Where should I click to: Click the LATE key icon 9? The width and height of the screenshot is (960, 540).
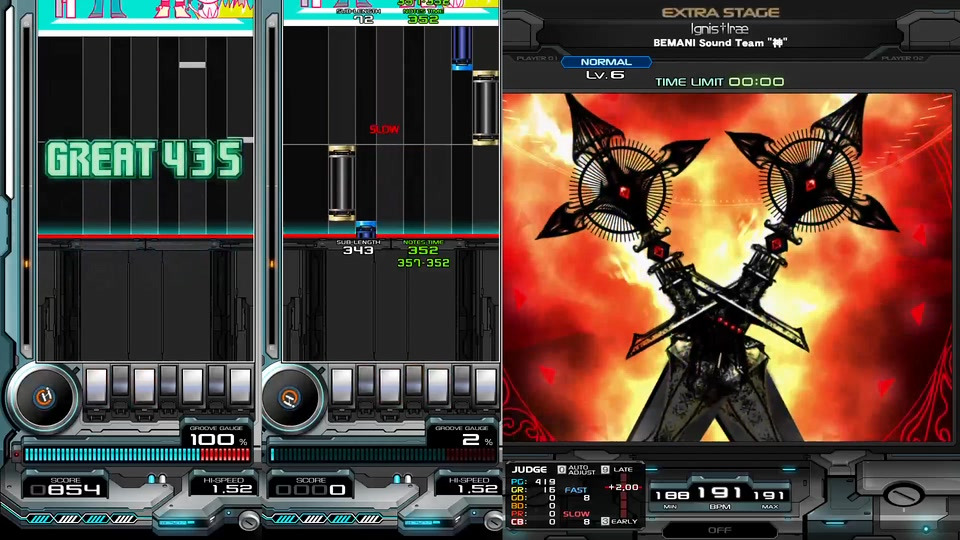[605, 470]
